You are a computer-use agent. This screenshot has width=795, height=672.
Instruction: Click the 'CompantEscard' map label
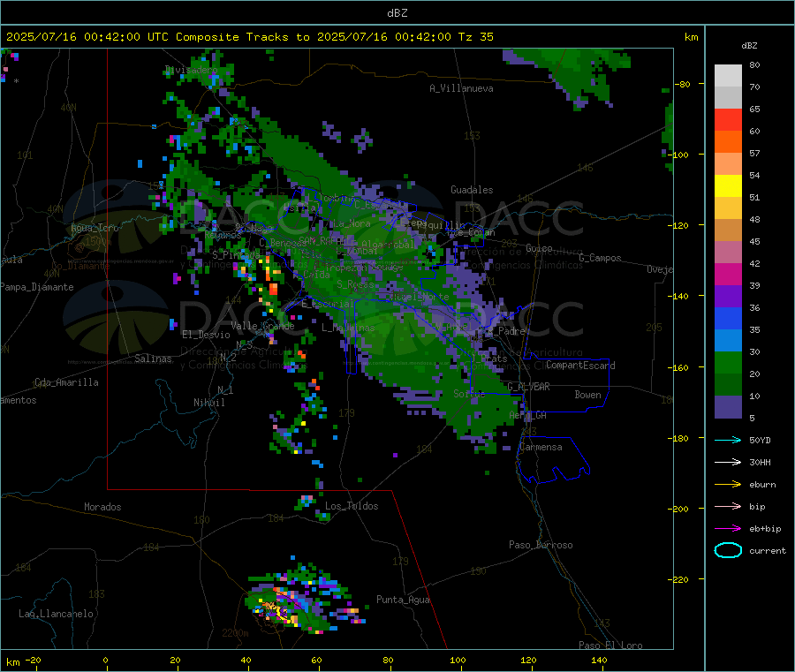pyautogui.click(x=580, y=366)
